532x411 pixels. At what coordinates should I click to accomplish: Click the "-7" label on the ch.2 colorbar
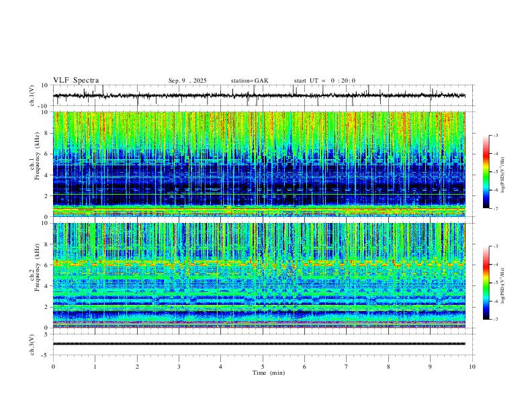[x=495, y=320]
